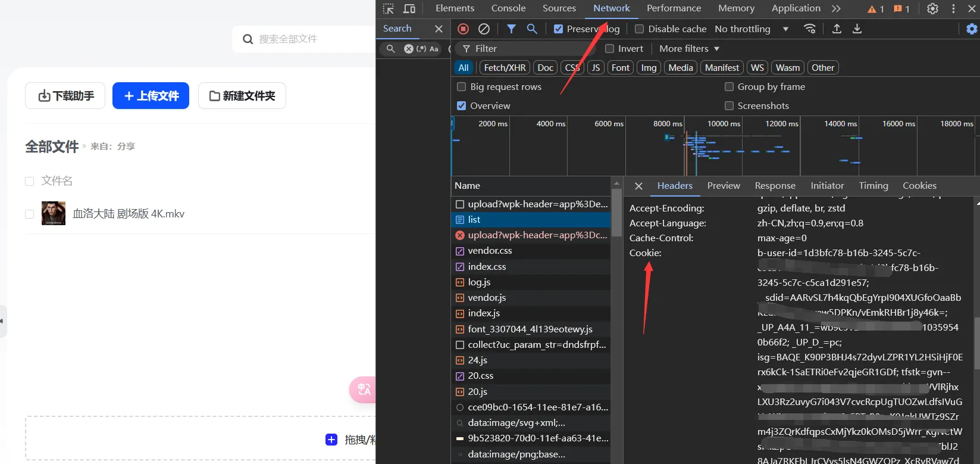
Task: Clear the network log
Action: [484, 29]
